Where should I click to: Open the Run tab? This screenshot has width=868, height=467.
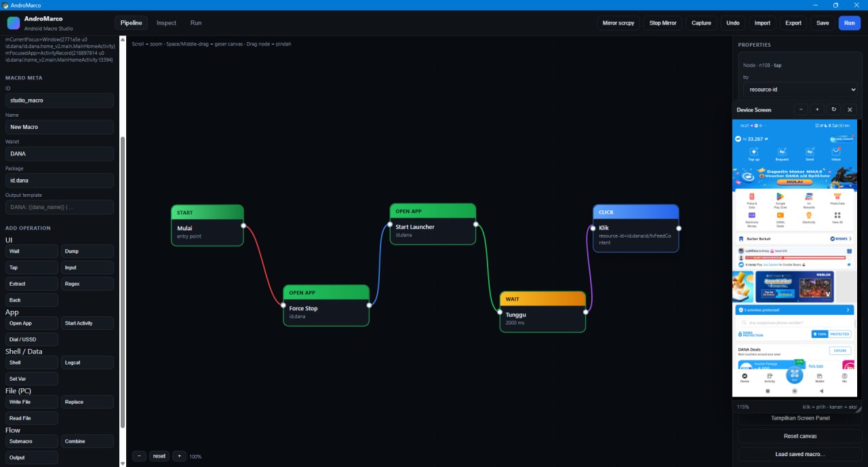(x=196, y=23)
